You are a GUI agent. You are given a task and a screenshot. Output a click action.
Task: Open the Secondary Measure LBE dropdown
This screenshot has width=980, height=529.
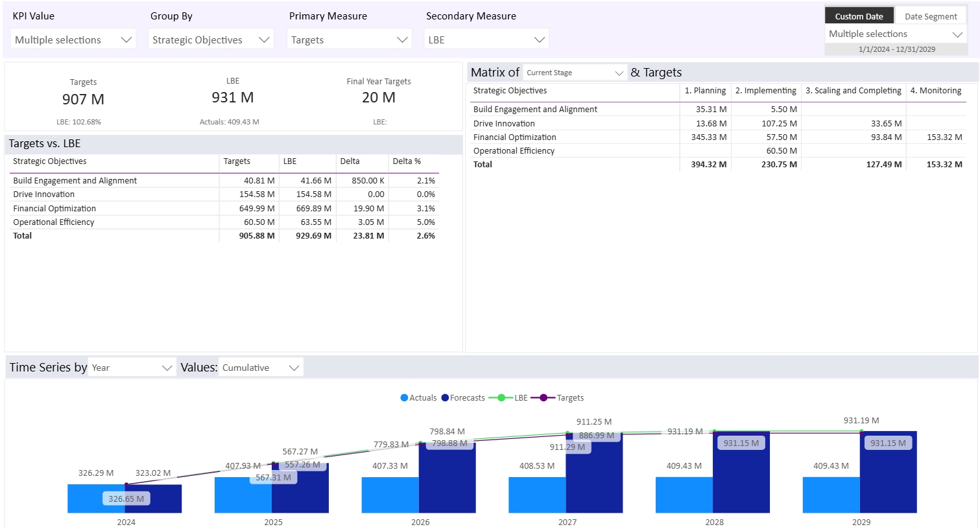tap(486, 40)
